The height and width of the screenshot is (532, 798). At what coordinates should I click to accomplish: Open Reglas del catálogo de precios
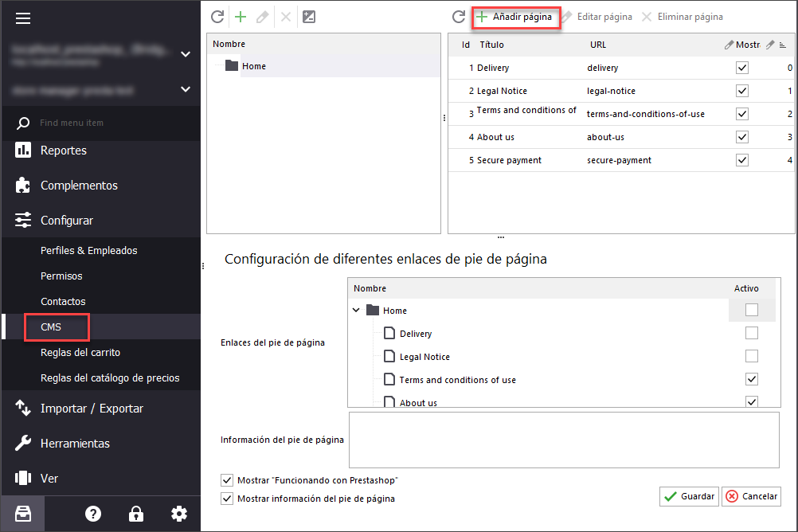click(x=110, y=377)
